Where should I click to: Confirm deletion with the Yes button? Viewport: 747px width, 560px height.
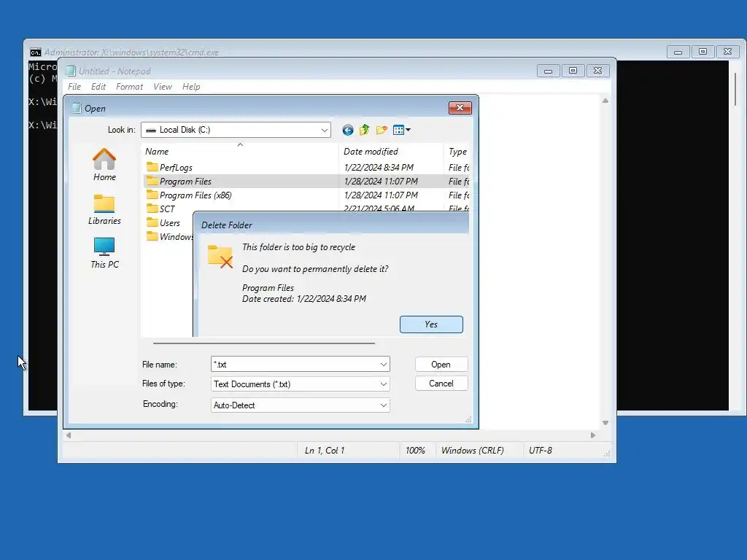click(x=431, y=324)
